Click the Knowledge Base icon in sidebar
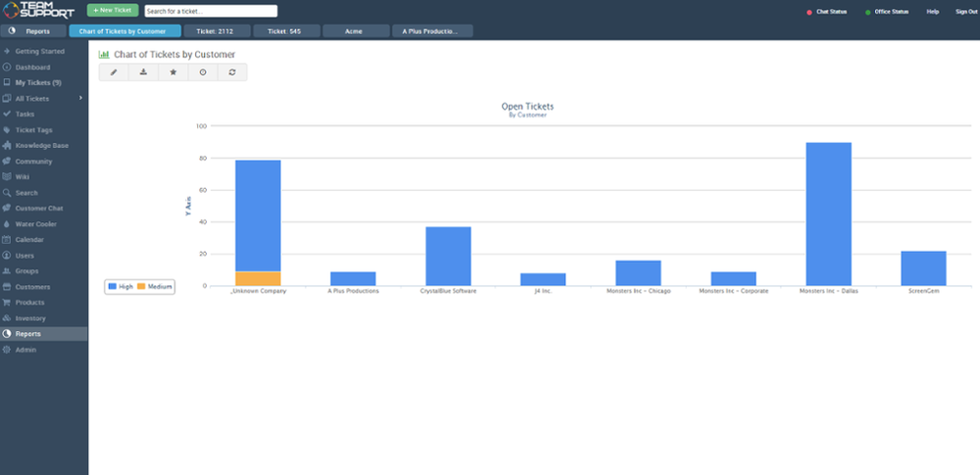 [x=7, y=146]
